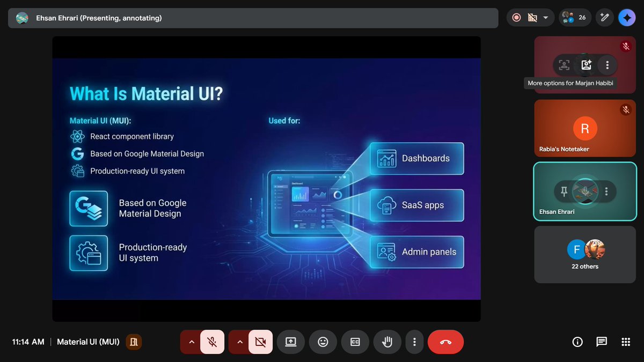Viewport: 644px width, 362px height.
Task: Expand the camera video settings chevron
Action: coord(239,342)
